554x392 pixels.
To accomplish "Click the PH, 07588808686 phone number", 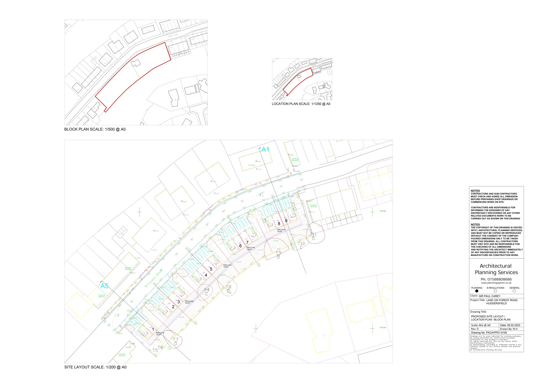I will point(496,279).
